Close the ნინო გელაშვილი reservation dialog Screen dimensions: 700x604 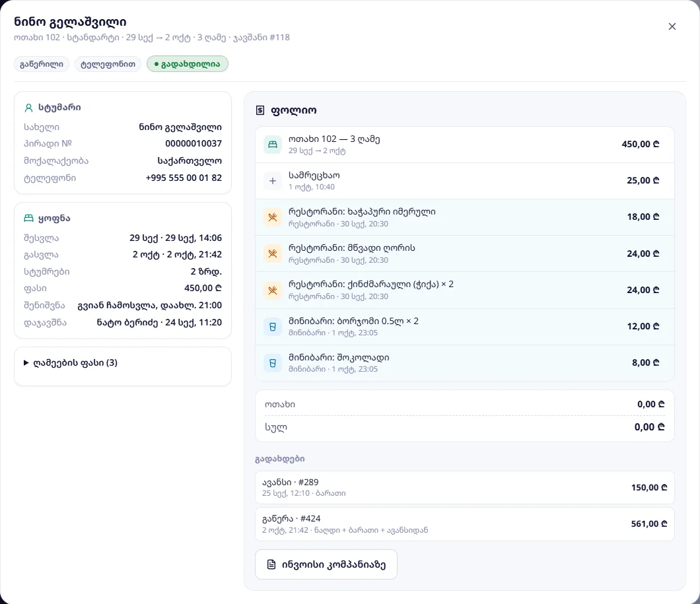[672, 27]
